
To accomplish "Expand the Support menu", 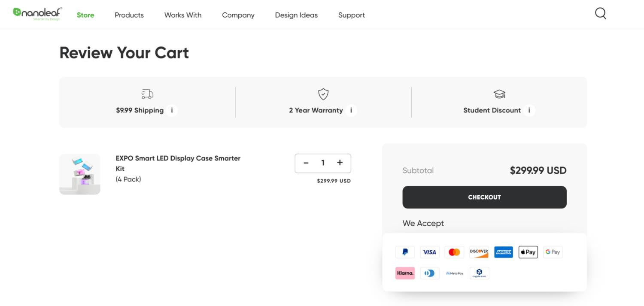I will point(351,15).
